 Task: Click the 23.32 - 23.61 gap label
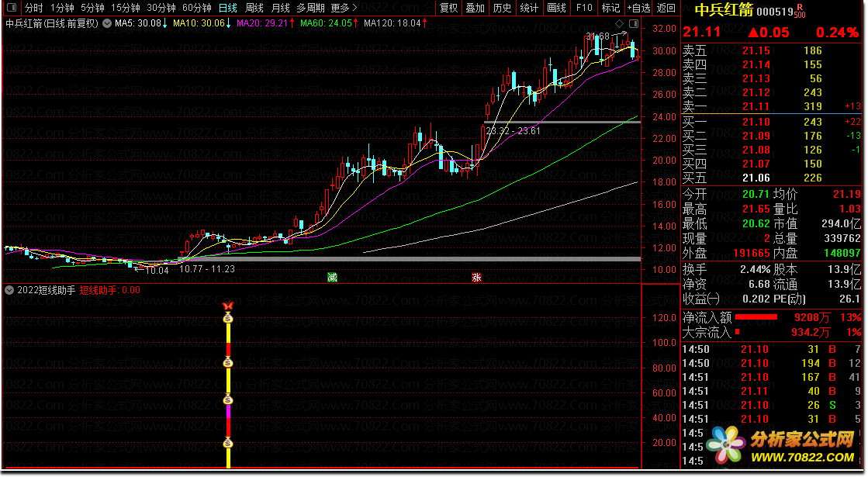[513, 130]
